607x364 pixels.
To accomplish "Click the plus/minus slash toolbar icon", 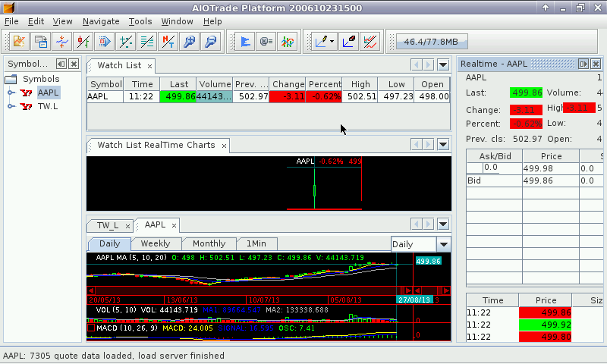I will click(x=126, y=42).
